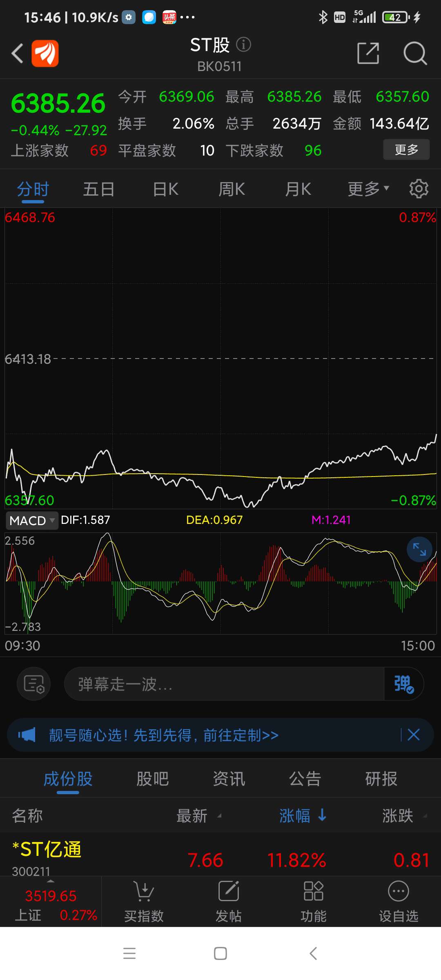This screenshot has height=980, width=441.
Task: Close the 靓号 promotion banner
Action: pos(414,735)
